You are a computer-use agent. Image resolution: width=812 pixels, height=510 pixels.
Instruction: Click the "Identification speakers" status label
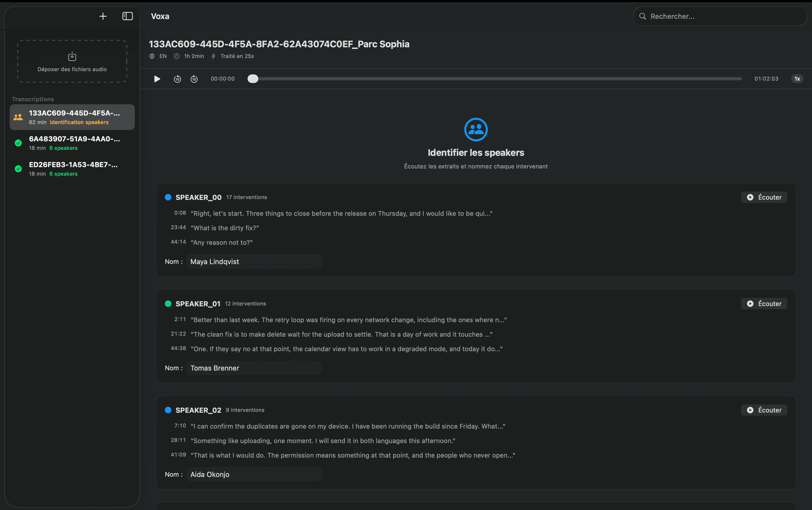(x=79, y=122)
